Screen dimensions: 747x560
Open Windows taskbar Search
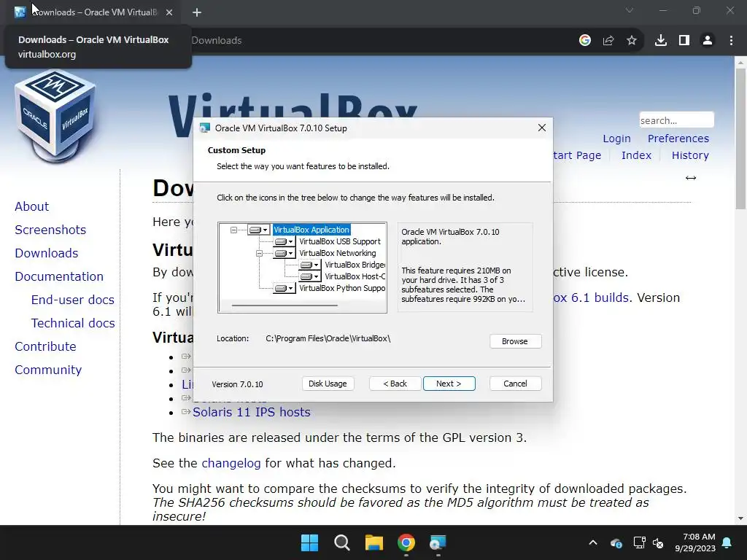341,542
